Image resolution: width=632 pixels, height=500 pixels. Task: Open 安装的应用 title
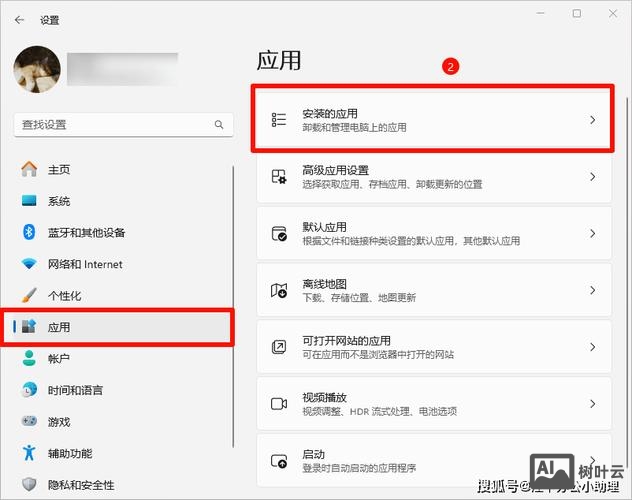pyautogui.click(x=330, y=114)
